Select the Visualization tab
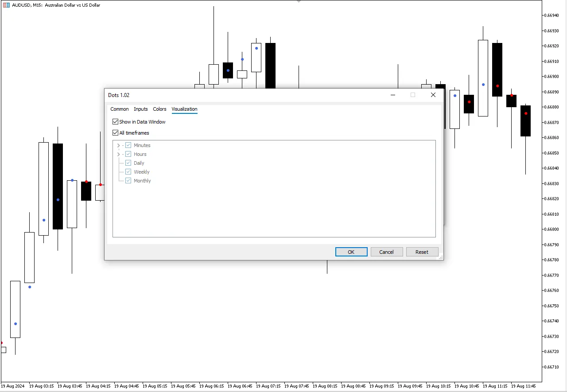567x392 pixels. [x=185, y=109]
